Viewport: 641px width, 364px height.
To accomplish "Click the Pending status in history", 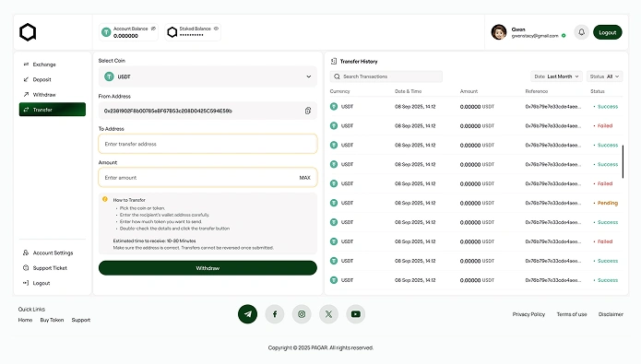I will [x=606, y=203].
